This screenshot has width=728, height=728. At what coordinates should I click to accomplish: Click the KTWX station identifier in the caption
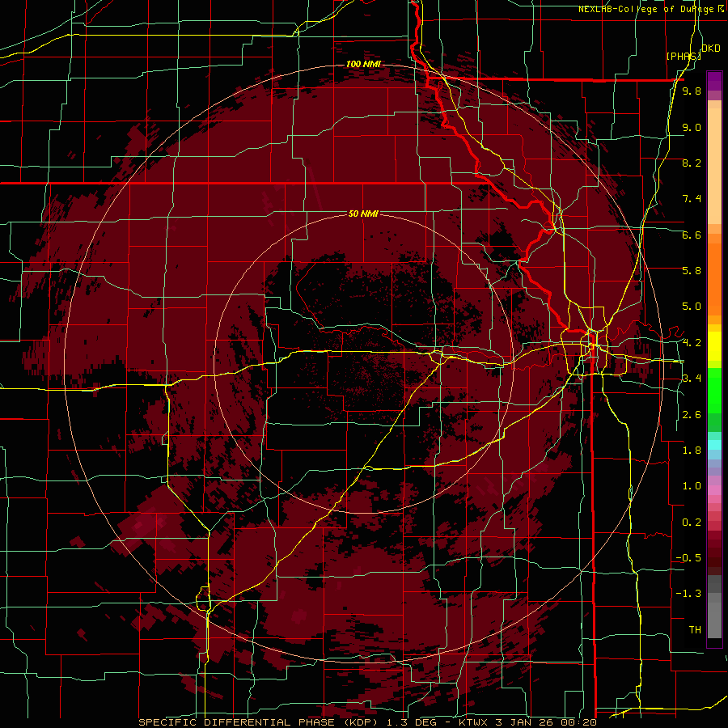click(473, 722)
